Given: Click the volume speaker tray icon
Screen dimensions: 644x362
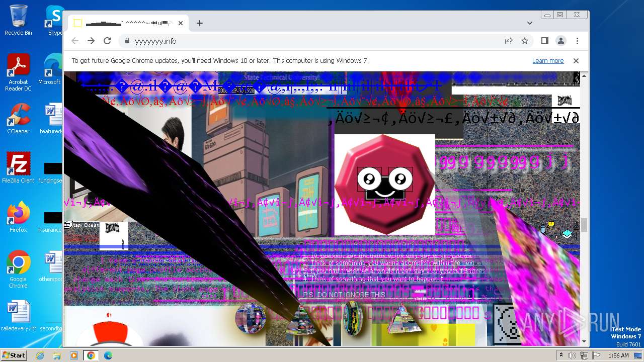Looking at the screenshot, I should (x=572, y=355).
